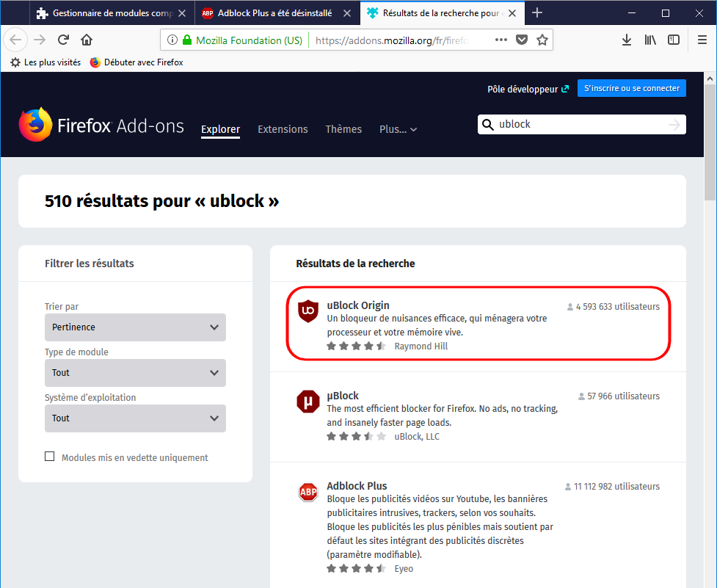717x588 pixels.
Task: Go to the Extensions section
Action: tap(283, 129)
